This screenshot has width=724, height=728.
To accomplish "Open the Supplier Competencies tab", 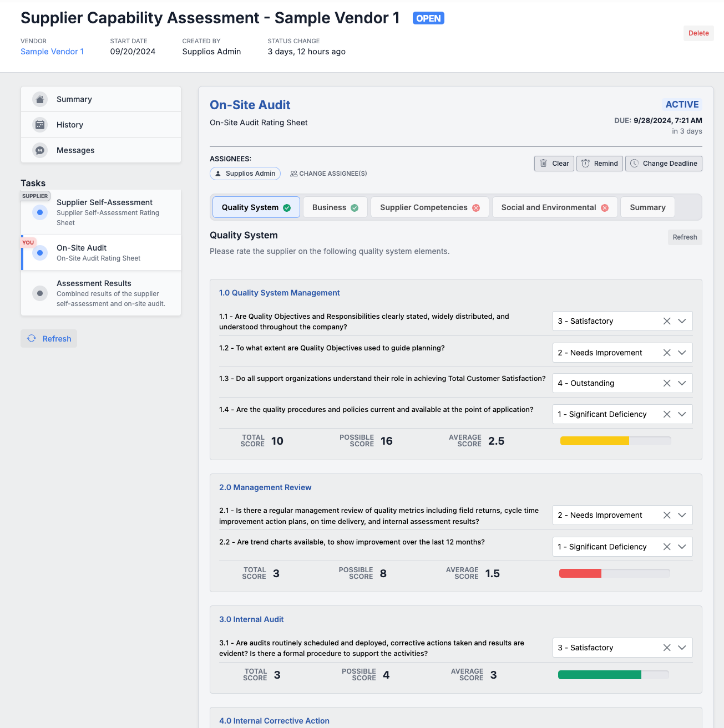I will pos(430,207).
